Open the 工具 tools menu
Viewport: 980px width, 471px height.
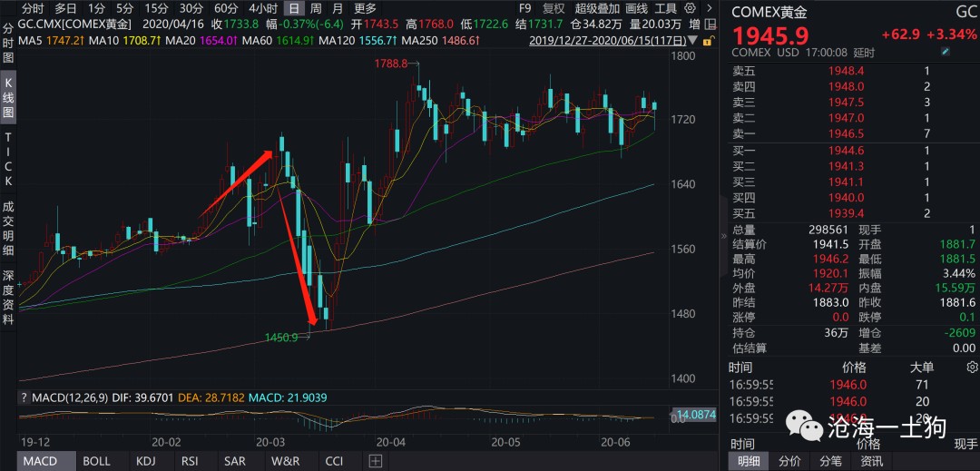pyautogui.click(x=666, y=8)
